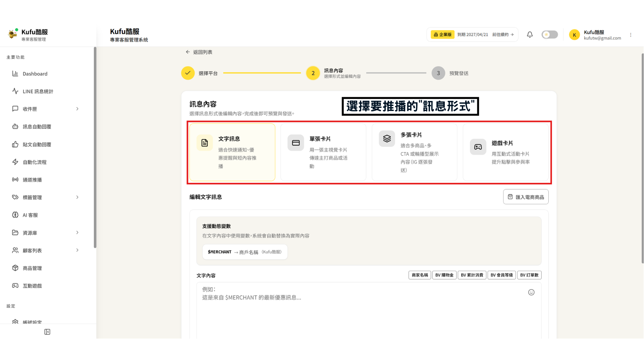Open the Dashboard chart icon
Image resolution: width=644 pixels, height=362 pixels.
(15, 73)
